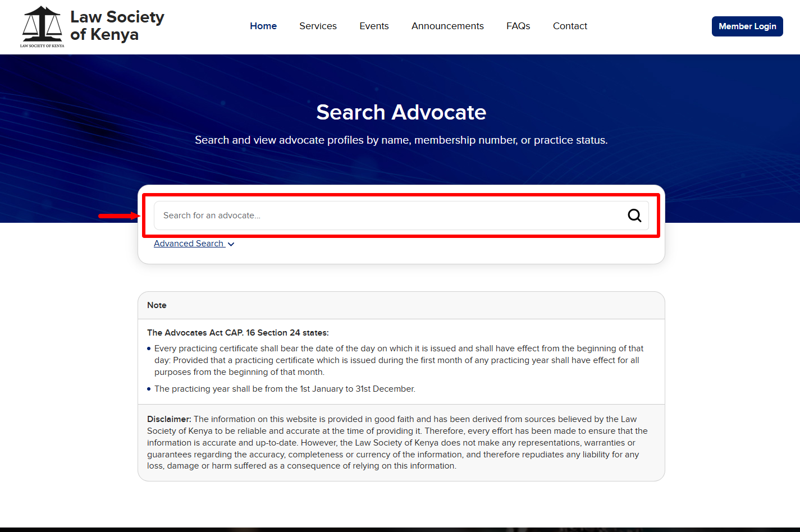The height and width of the screenshot is (532, 800).
Task: Click the 'practicing year shall be from' bullet
Action: click(285, 389)
